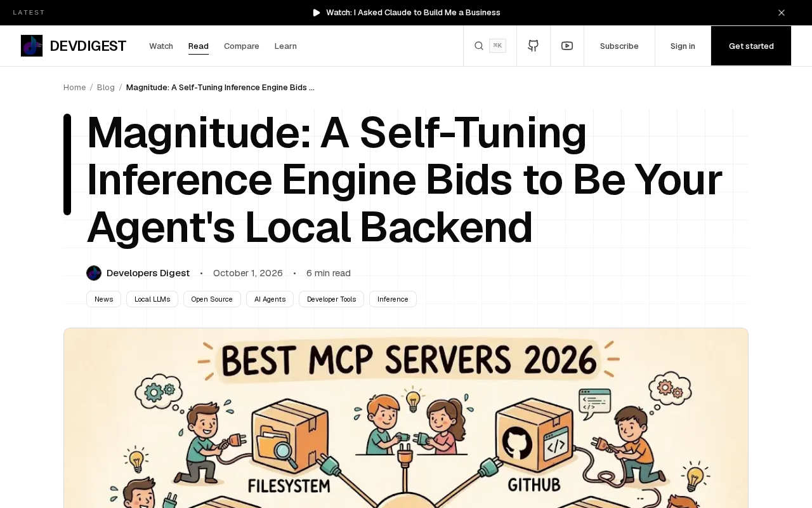The height and width of the screenshot is (508, 812).
Task: Select the Local LLMs tag
Action: coord(152,299)
